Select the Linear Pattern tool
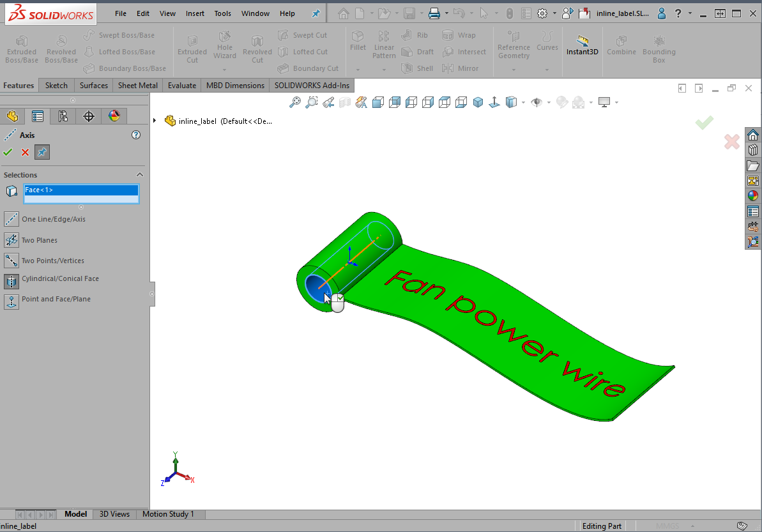Image resolution: width=762 pixels, height=532 pixels. point(384,45)
